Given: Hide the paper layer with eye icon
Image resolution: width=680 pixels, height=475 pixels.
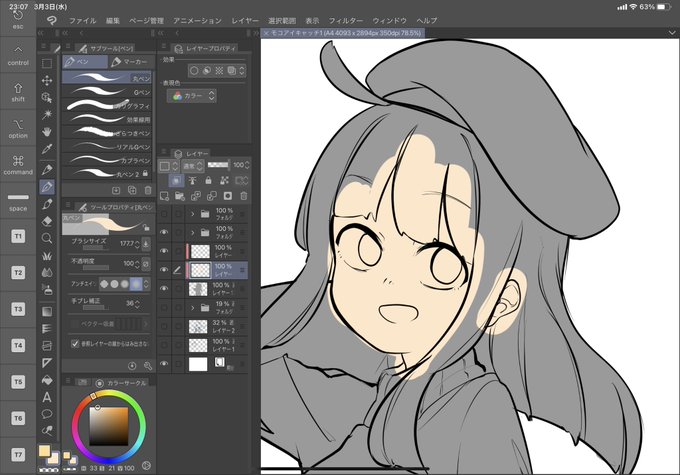Looking at the screenshot, I should coord(164,364).
